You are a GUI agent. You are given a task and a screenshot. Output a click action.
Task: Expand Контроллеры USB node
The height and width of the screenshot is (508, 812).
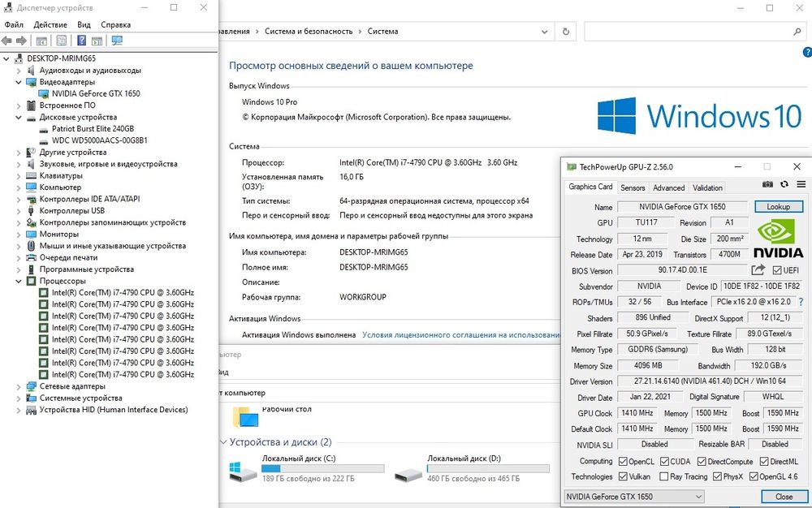click(19, 210)
